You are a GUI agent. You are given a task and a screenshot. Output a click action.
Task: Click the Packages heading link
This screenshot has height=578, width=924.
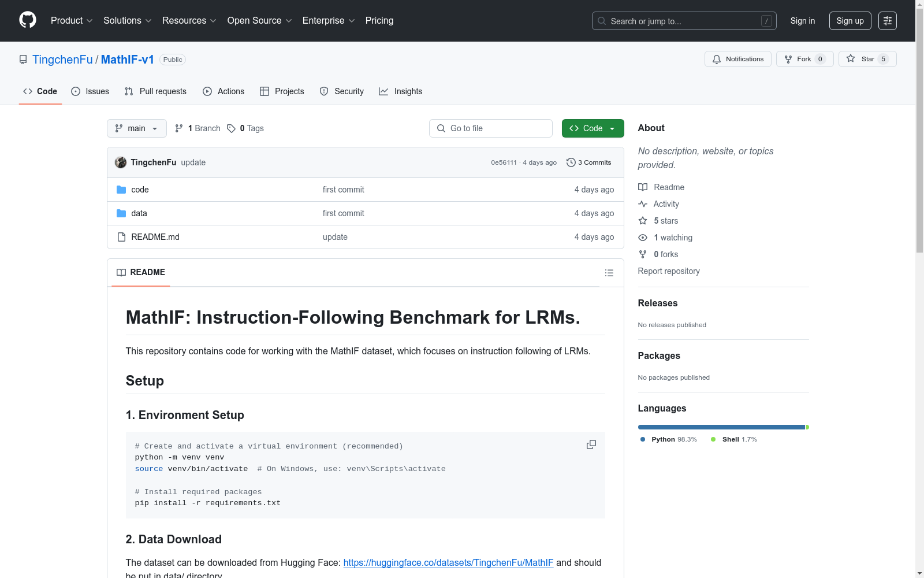(659, 355)
